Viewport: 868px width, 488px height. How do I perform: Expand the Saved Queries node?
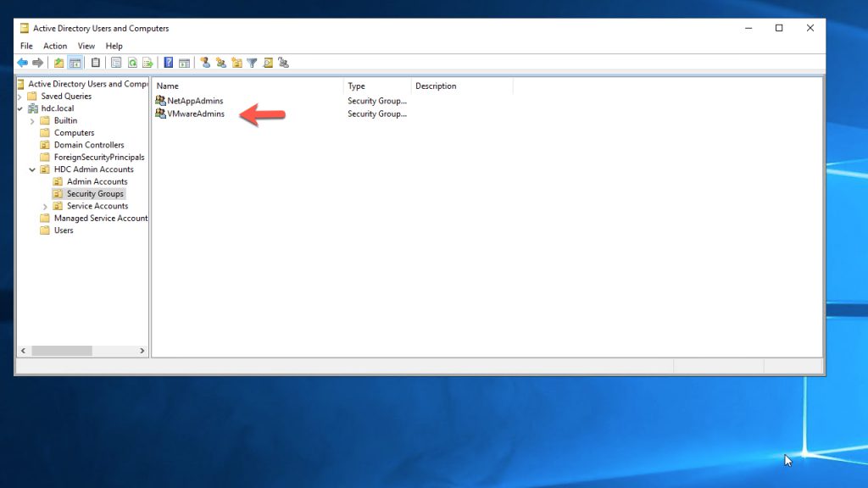click(20, 97)
